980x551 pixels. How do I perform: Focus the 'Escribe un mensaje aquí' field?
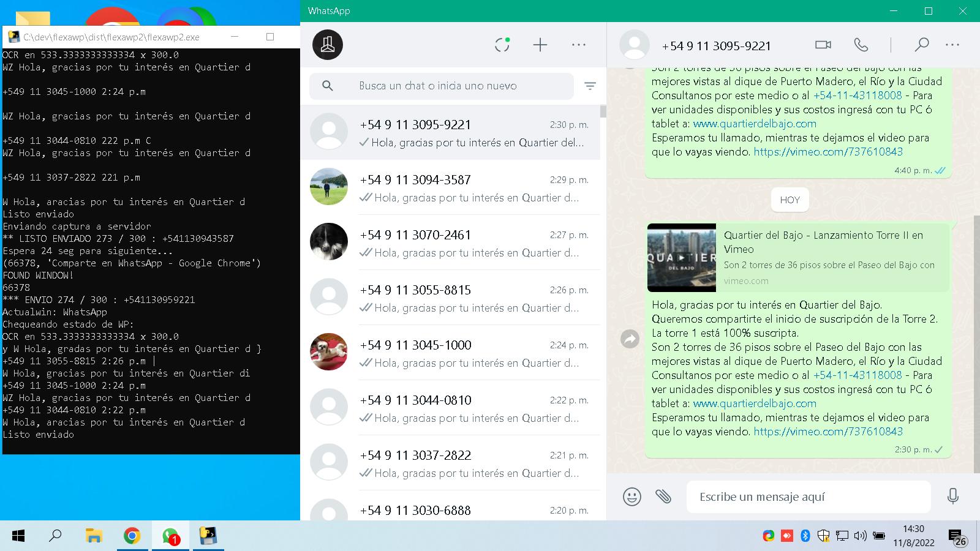click(x=809, y=497)
